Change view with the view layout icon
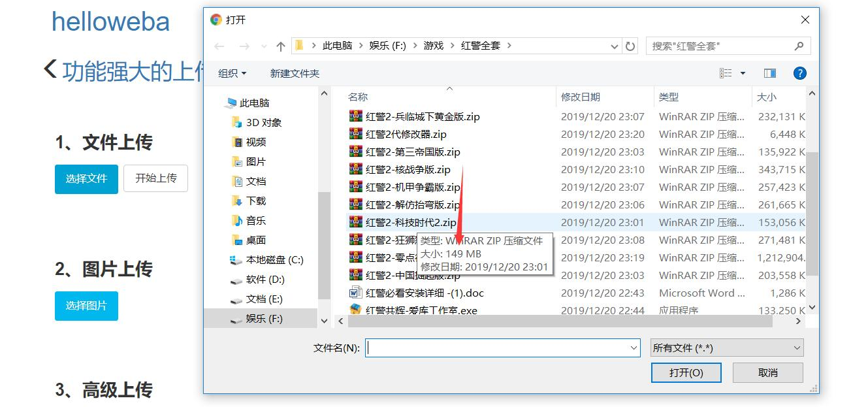 tap(726, 73)
